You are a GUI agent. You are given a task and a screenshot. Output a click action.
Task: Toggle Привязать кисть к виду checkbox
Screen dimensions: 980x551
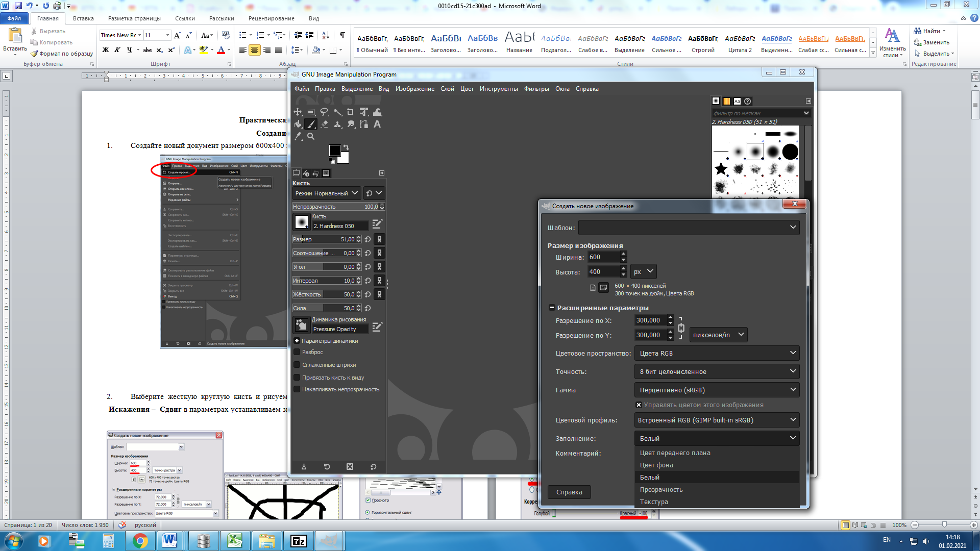point(297,378)
